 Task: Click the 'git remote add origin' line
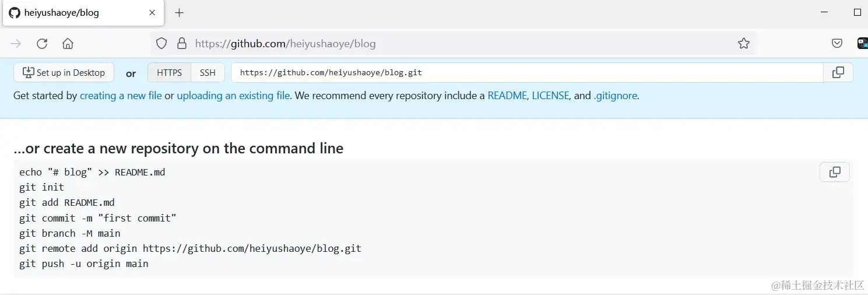[191, 248]
